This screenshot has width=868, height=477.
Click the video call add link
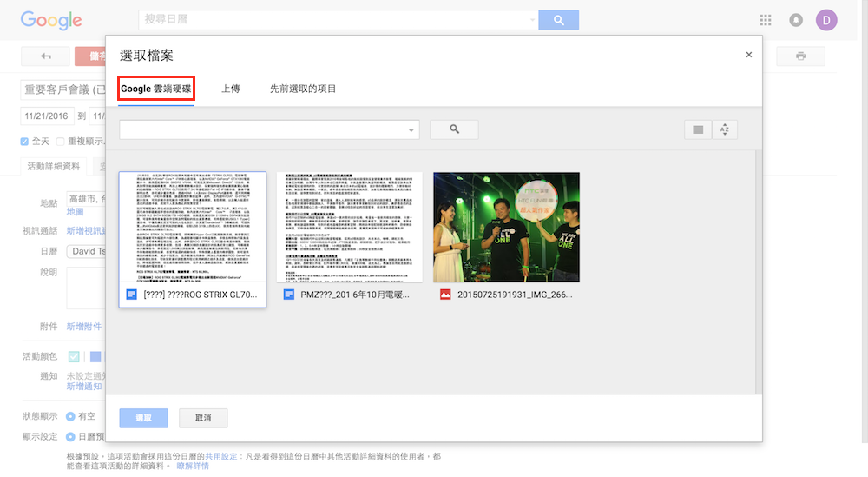pos(86,230)
